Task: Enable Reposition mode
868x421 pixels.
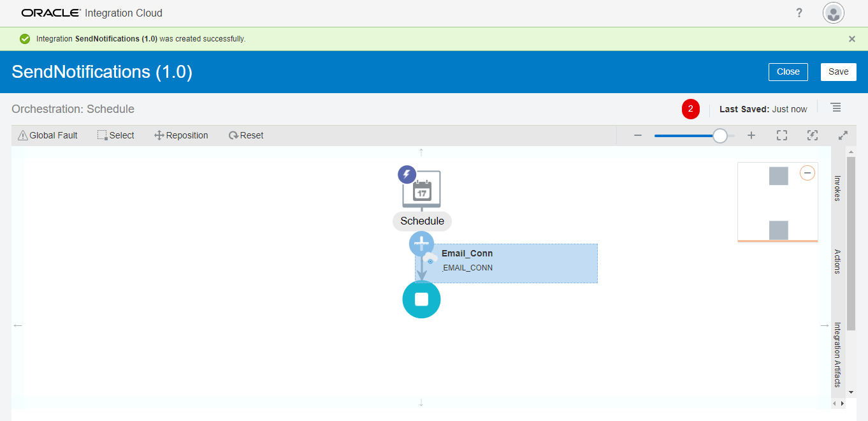Action: tap(181, 135)
